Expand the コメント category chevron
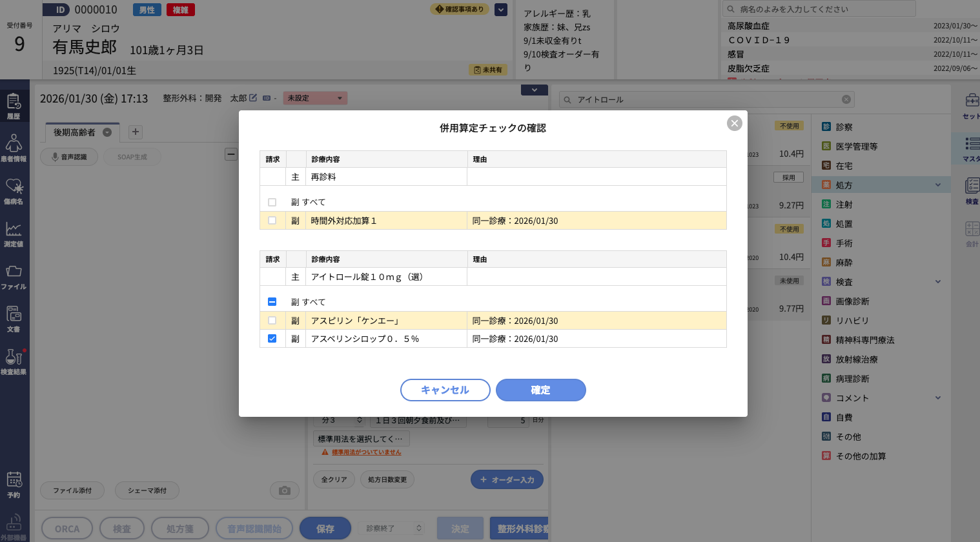 tap(938, 398)
